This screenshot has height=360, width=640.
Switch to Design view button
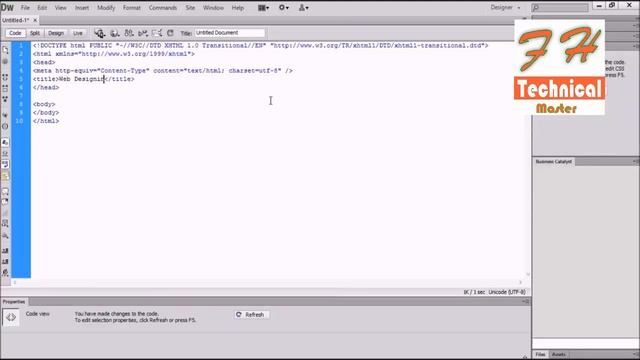click(56, 33)
